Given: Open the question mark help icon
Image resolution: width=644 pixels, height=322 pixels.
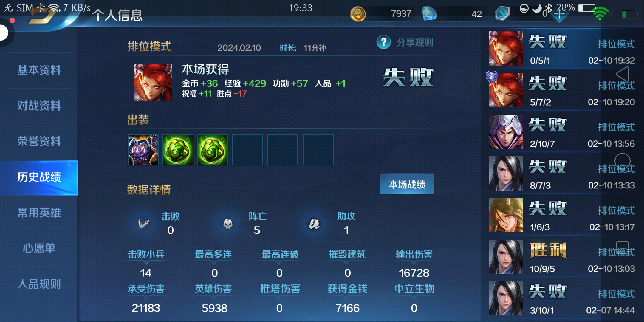Looking at the screenshot, I should (x=384, y=42).
